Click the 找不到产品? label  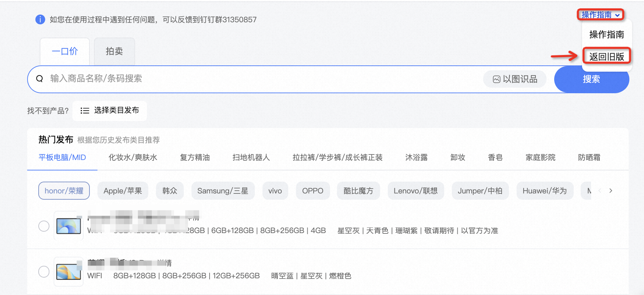[48, 111]
